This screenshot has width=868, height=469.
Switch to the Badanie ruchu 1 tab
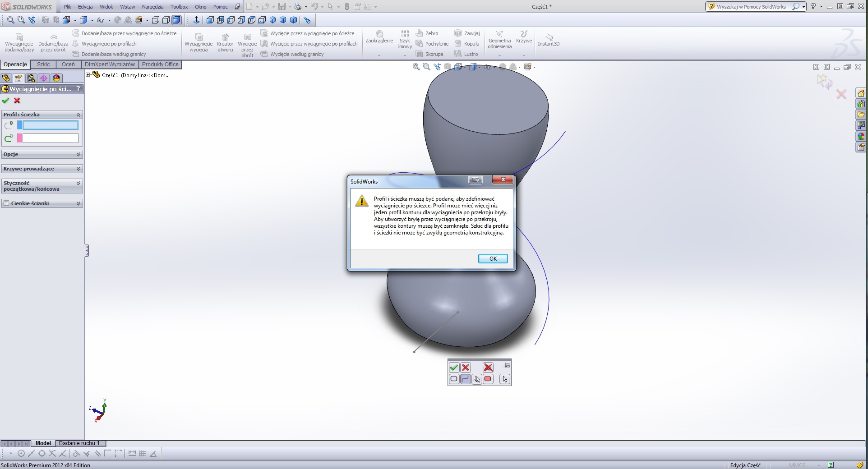(x=79, y=443)
